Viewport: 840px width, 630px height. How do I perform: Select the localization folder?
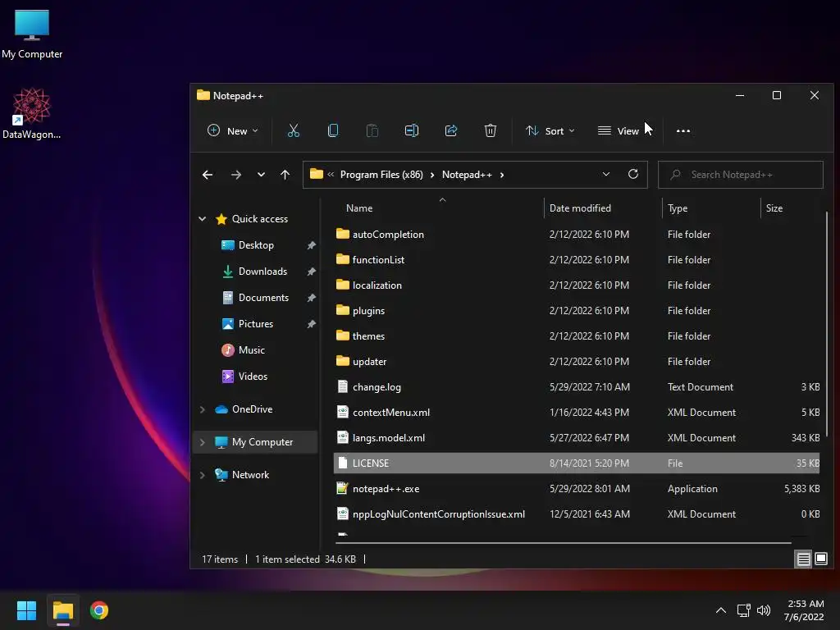pos(377,285)
